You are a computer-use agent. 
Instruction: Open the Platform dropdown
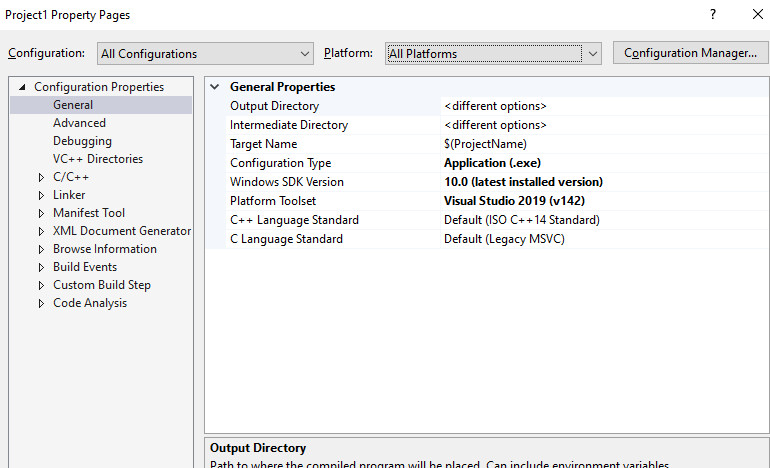click(x=493, y=53)
